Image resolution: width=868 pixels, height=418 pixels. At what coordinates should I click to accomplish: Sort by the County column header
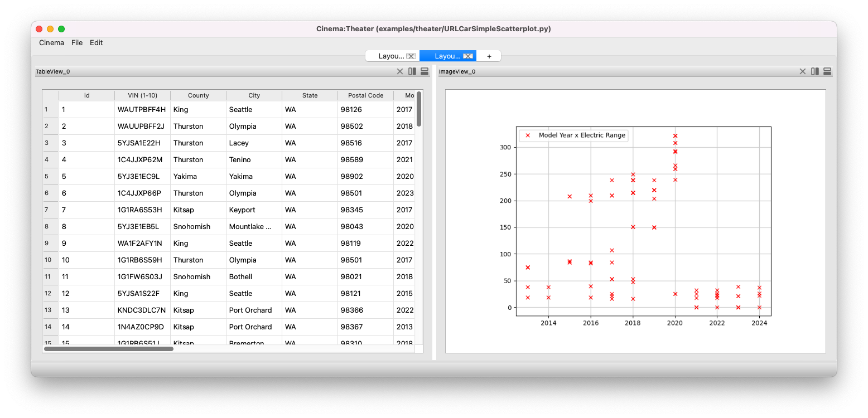(198, 95)
